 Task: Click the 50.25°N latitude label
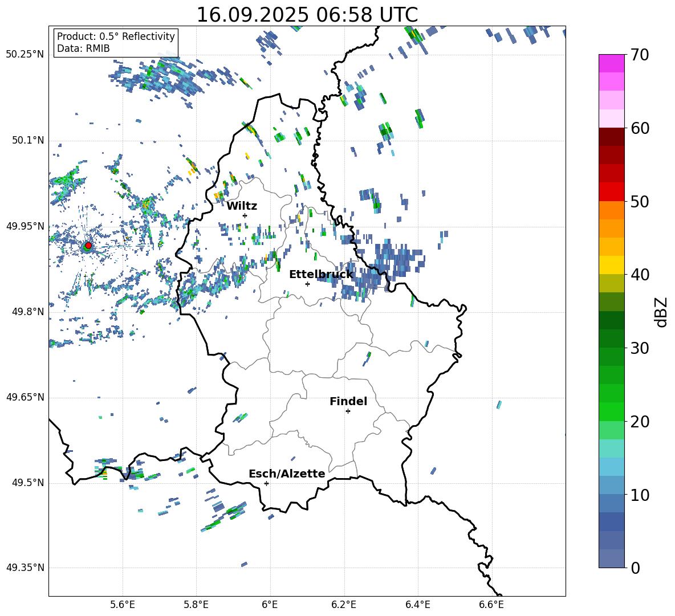click(25, 55)
